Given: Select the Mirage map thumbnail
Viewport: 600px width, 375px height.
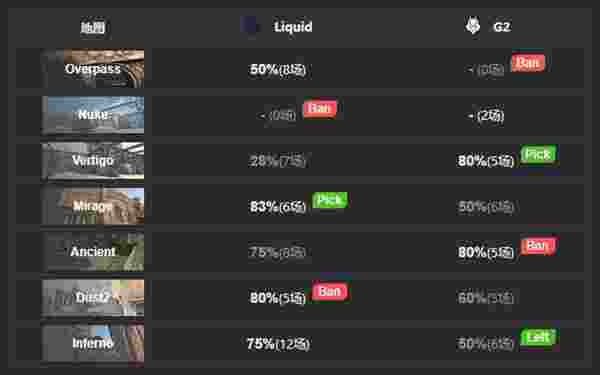Looking at the screenshot, I should 93,206.
